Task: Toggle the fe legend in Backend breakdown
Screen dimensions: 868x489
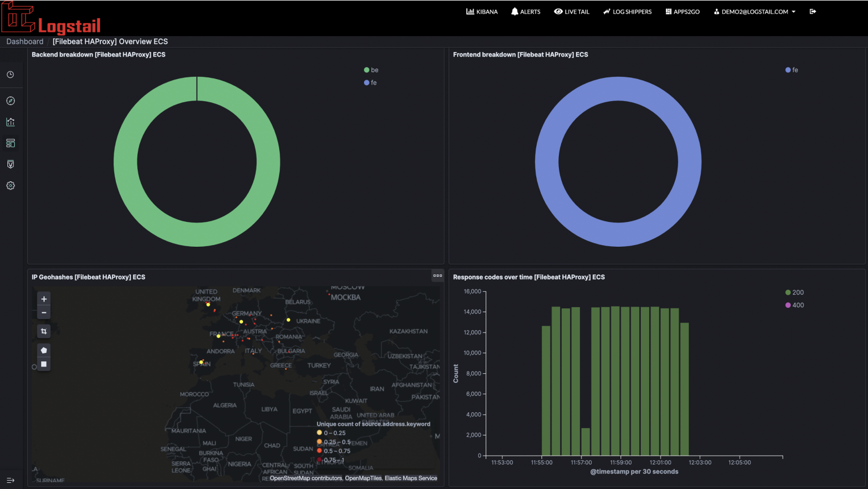Action: [370, 82]
